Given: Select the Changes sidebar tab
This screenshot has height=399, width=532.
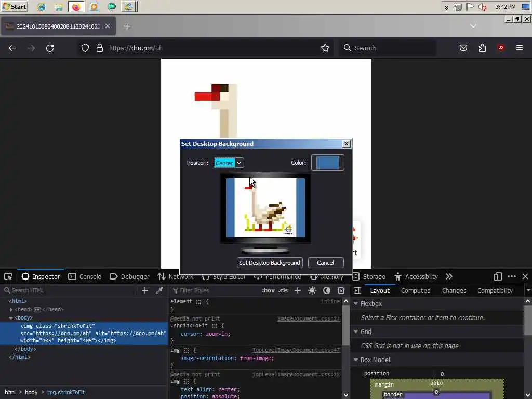Looking at the screenshot, I should tap(454, 291).
